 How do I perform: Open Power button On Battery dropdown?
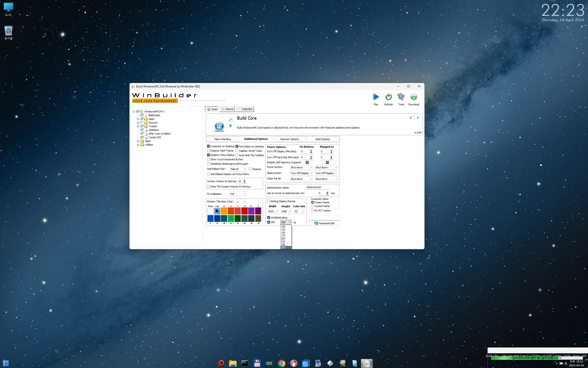click(x=302, y=167)
